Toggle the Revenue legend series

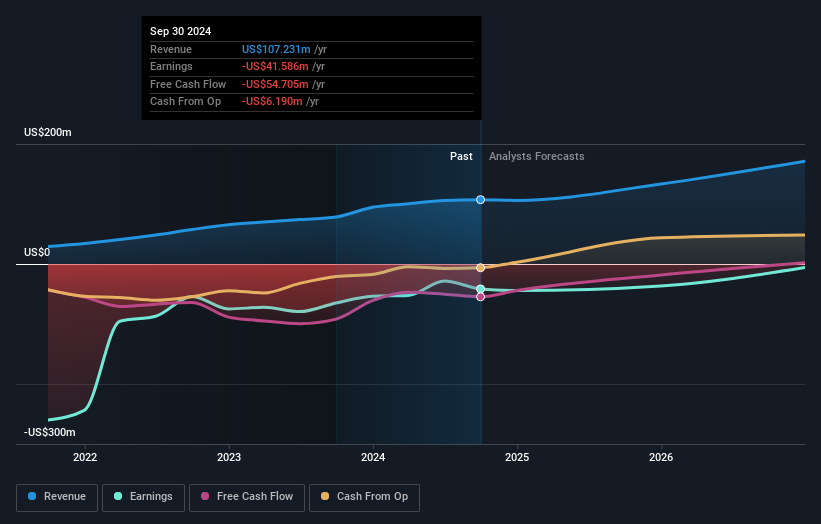(x=57, y=497)
